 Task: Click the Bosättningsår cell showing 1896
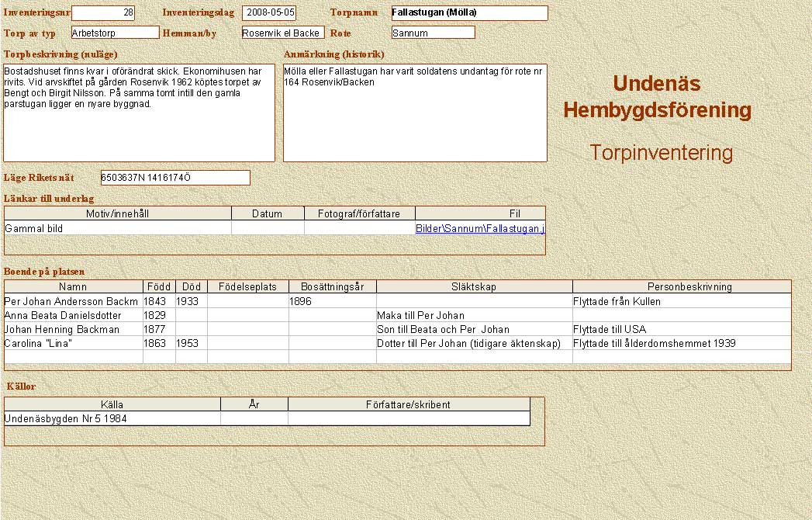point(332,301)
